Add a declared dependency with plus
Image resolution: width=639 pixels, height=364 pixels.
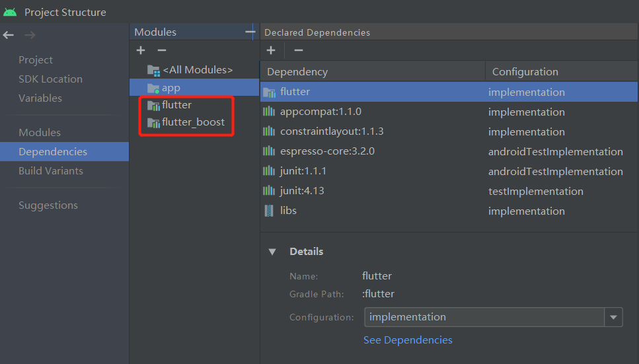tap(270, 50)
